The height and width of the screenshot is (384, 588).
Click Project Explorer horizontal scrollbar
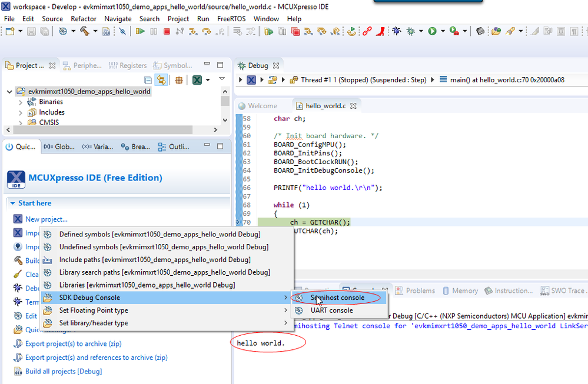(103, 129)
